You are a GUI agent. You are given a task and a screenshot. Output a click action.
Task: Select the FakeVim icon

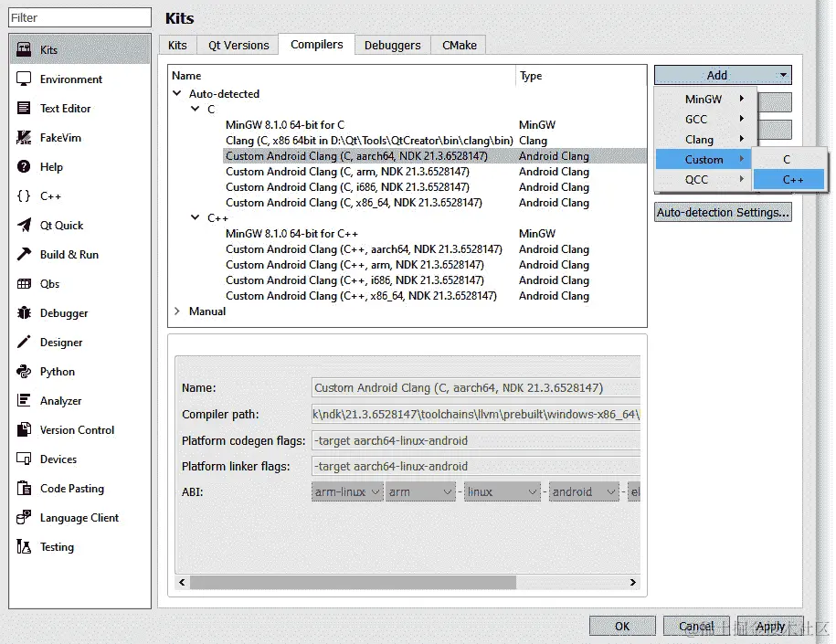coord(24,138)
